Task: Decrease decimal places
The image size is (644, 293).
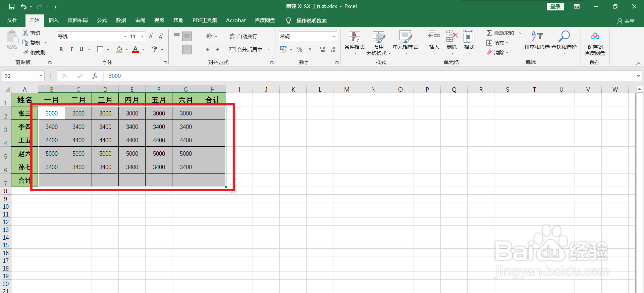Action: coord(332,49)
